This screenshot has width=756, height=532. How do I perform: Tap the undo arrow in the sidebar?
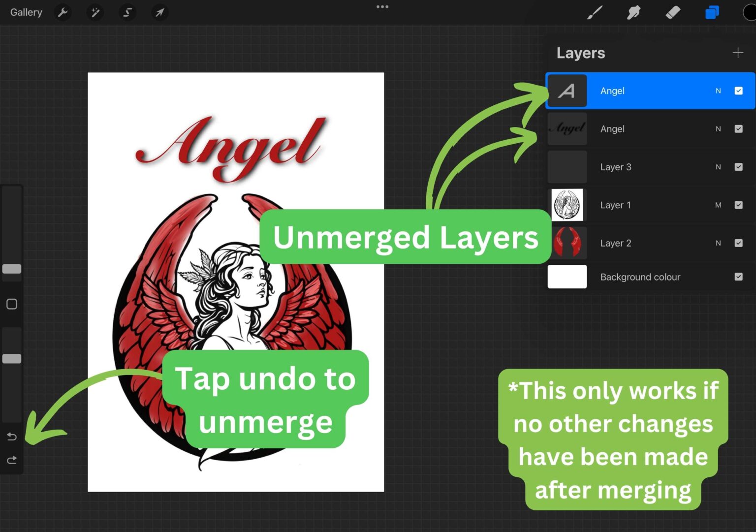tap(11, 436)
